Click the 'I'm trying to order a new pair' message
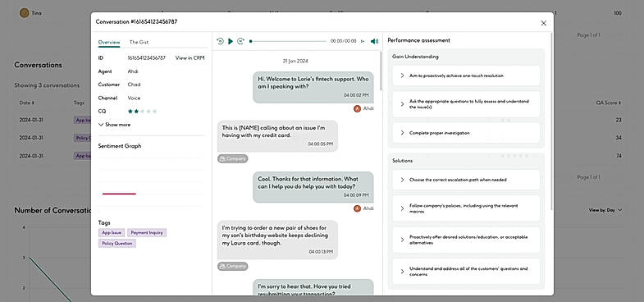Image resolution: width=644 pixels, height=302 pixels. 277,240
